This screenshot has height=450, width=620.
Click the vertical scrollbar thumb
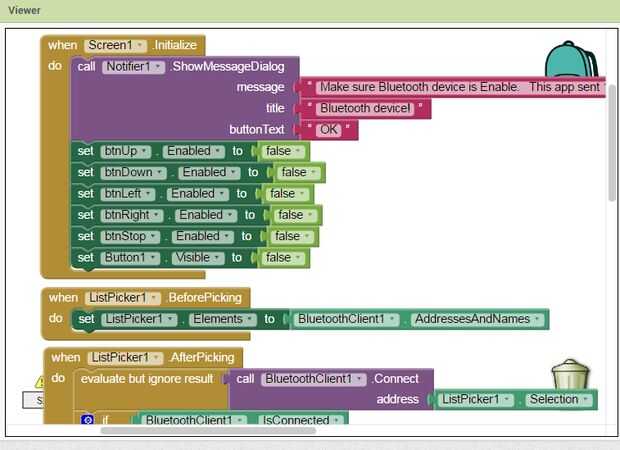click(x=612, y=142)
